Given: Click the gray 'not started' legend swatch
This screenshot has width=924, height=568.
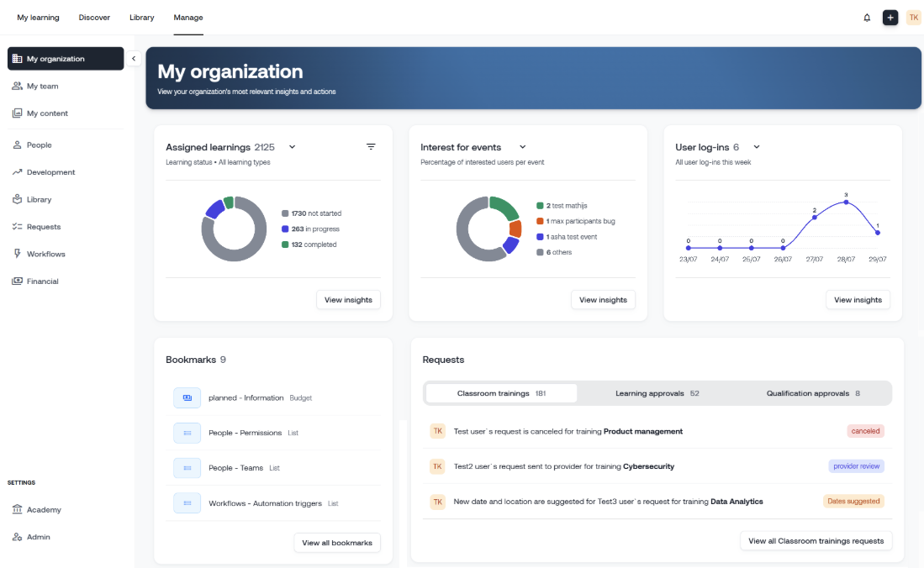Looking at the screenshot, I should pos(285,213).
